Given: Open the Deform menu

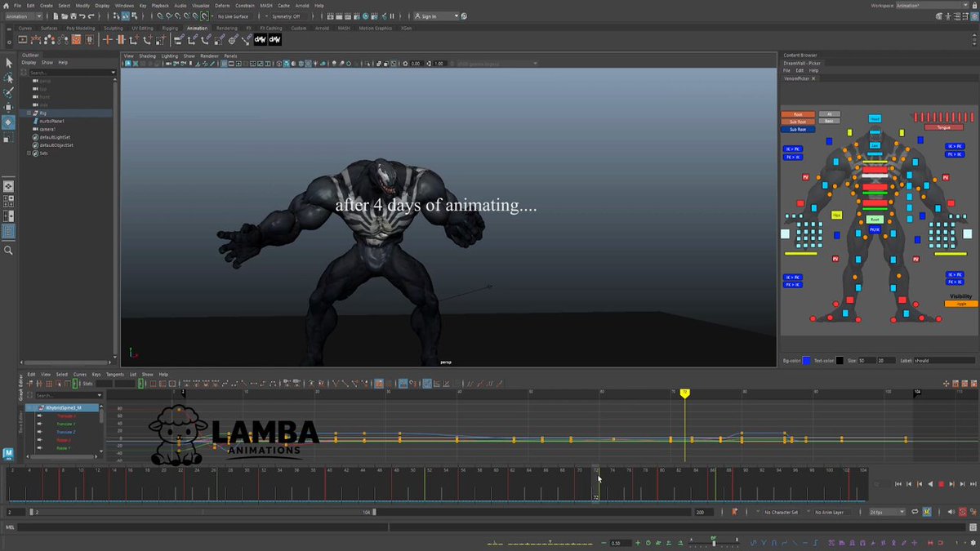Looking at the screenshot, I should 222,5.
